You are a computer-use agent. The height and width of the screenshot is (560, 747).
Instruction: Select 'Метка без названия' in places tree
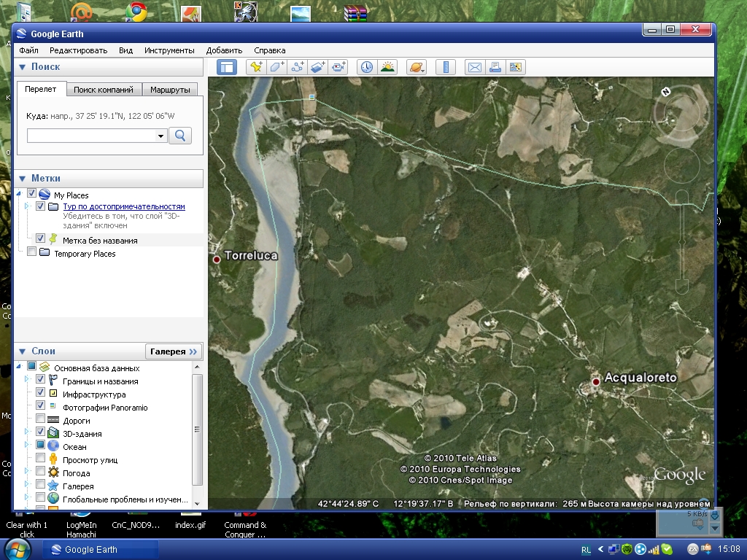click(x=100, y=241)
